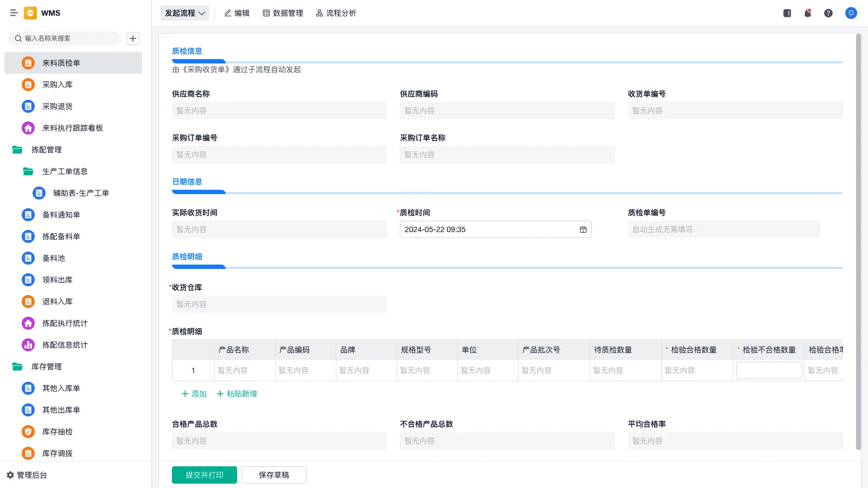Click 其他出库单 form icon
This screenshot has height=488, width=868.
(28, 410)
